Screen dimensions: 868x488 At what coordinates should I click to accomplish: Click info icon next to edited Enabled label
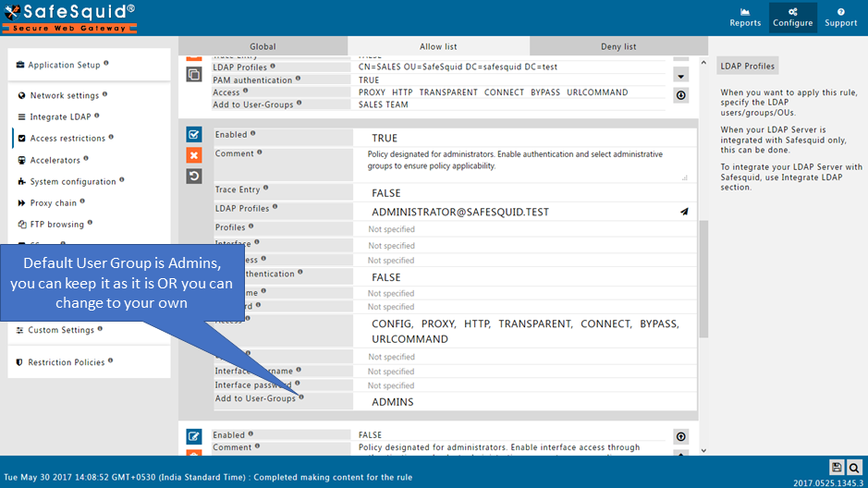click(x=253, y=133)
